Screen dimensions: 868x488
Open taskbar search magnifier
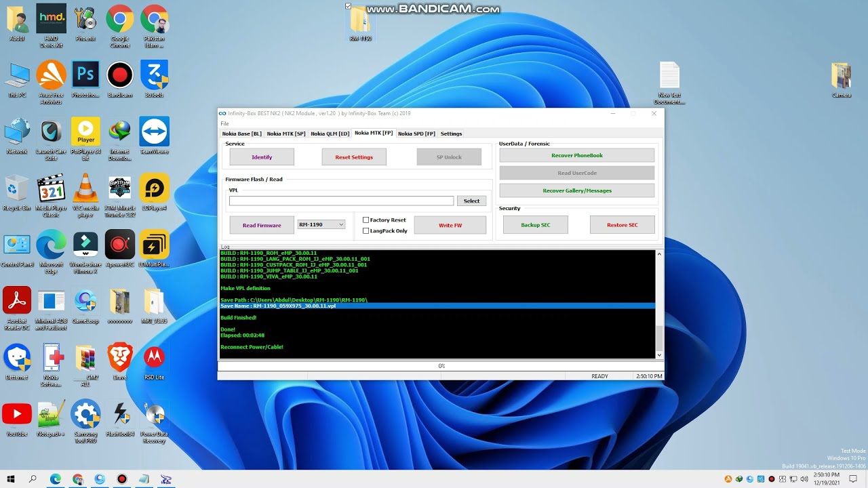coord(33,479)
